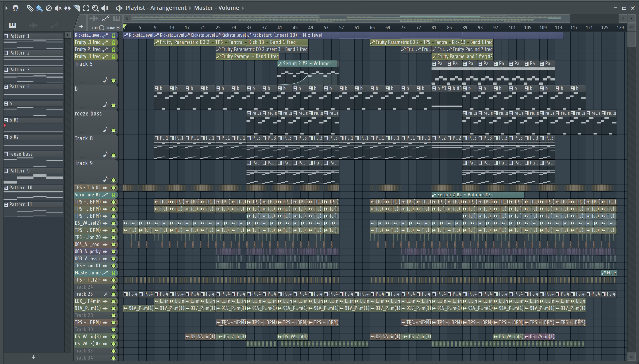Viewport: 639px width, 364px height.
Task: Select the Slice tool
Action: coord(77,8)
